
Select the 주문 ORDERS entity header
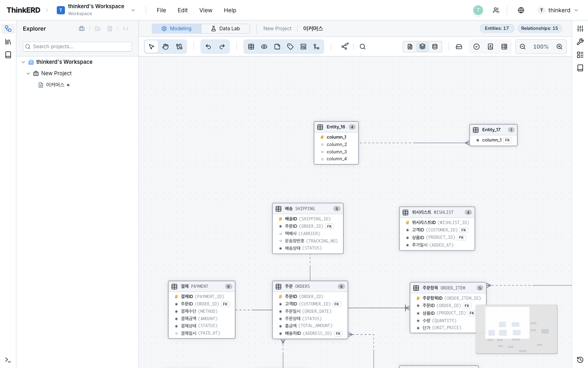[x=310, y=287]
